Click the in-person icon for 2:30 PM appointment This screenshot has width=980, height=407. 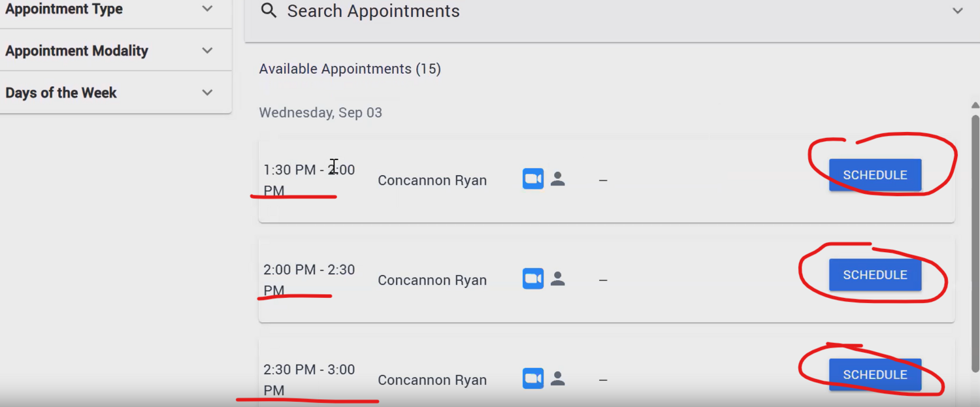coord(557,379)
